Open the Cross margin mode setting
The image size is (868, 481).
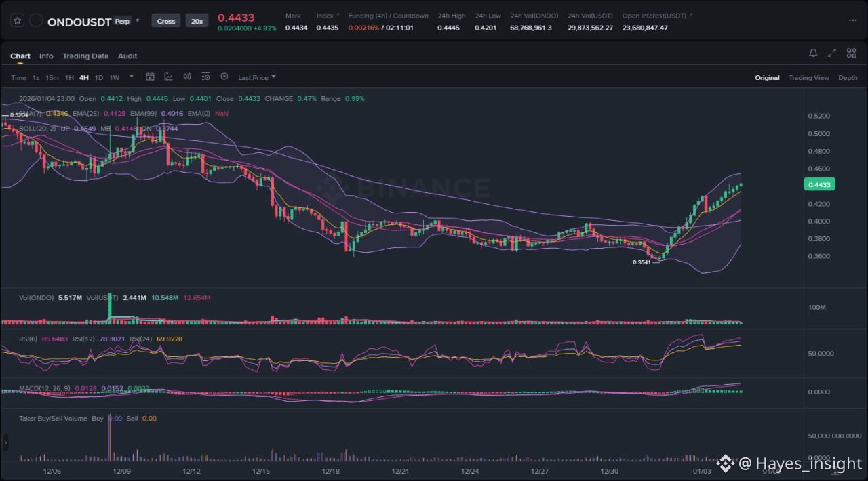pos(166,21)
